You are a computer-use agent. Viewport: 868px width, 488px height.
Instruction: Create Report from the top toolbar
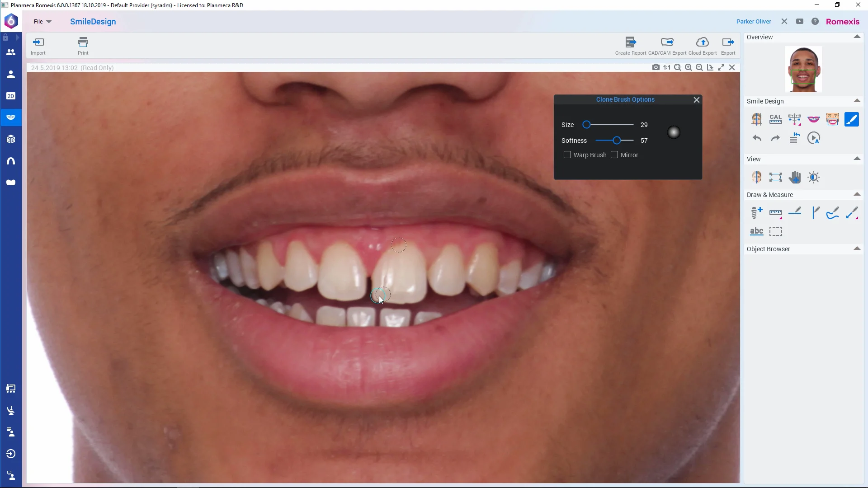point(630,45)
